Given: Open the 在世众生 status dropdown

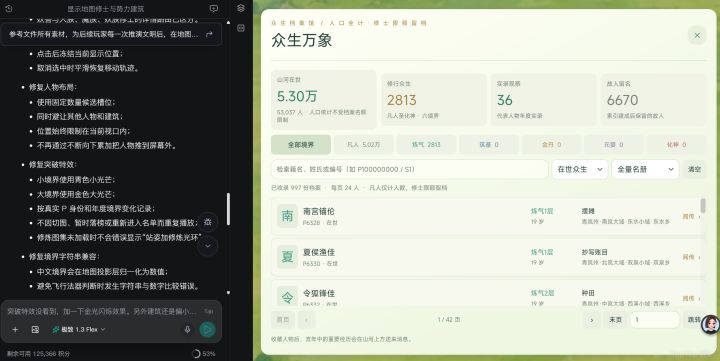Looking at the screenshot, I should (580, 169).
